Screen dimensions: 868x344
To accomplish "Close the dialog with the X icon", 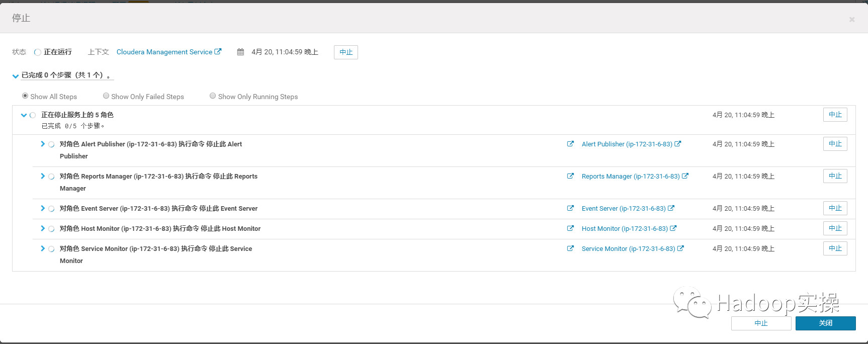I will [852, 20].
